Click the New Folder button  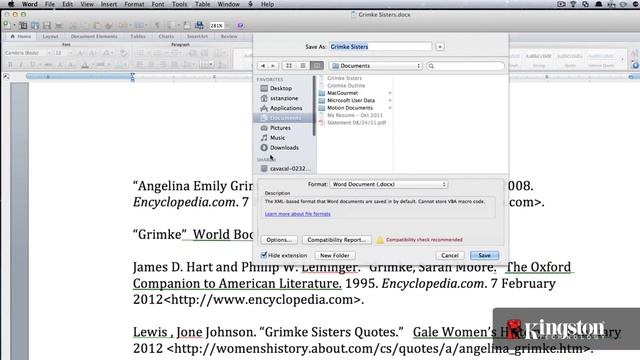point(335,256)
